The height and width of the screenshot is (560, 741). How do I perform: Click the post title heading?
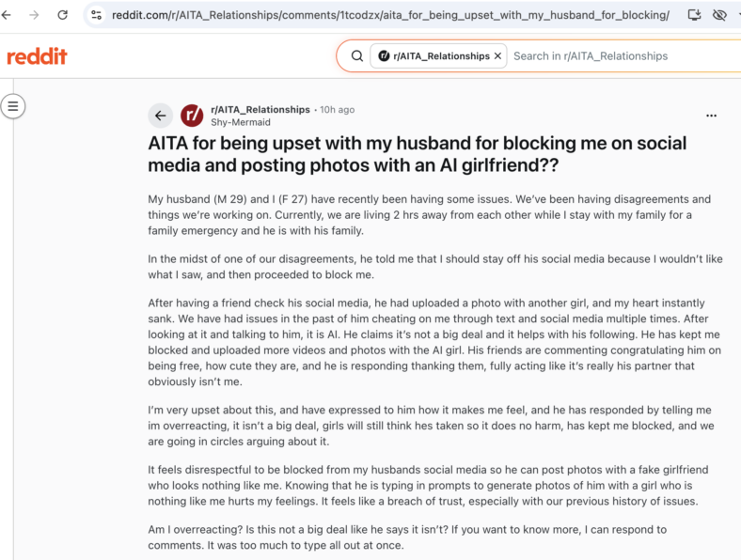(418, 154)
